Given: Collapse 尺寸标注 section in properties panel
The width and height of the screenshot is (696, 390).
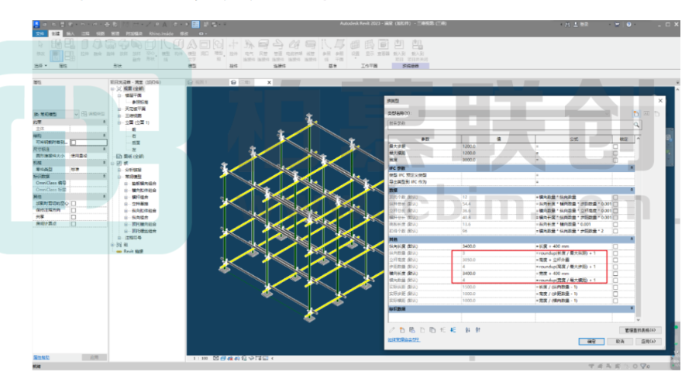Looking at the screenshot, I should 104,149.
